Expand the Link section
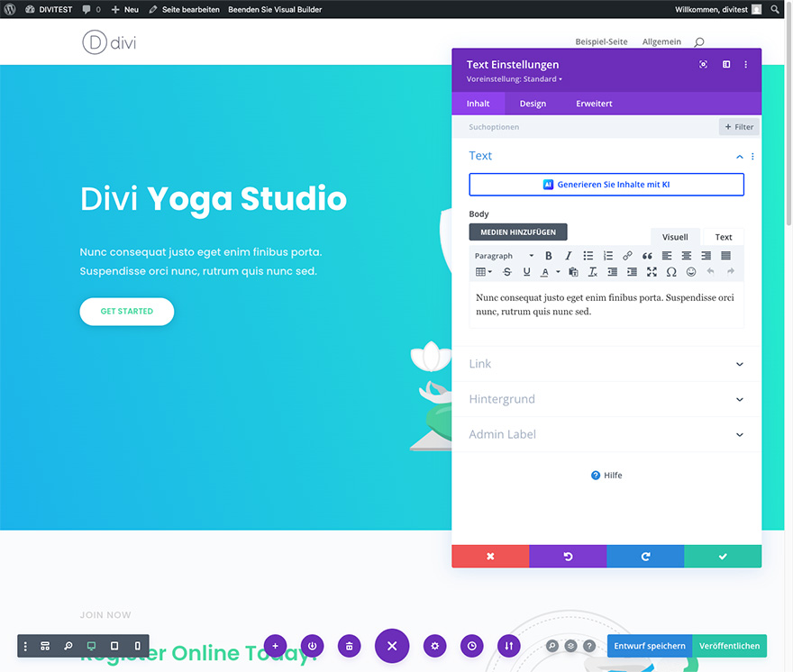793x672 pixels. coord(606,364)
